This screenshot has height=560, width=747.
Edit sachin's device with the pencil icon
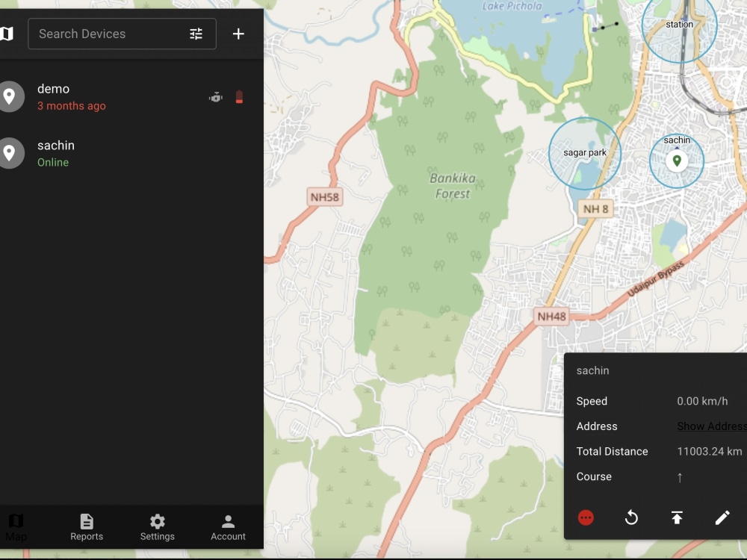pyautogui.click(x=722, y=517)
